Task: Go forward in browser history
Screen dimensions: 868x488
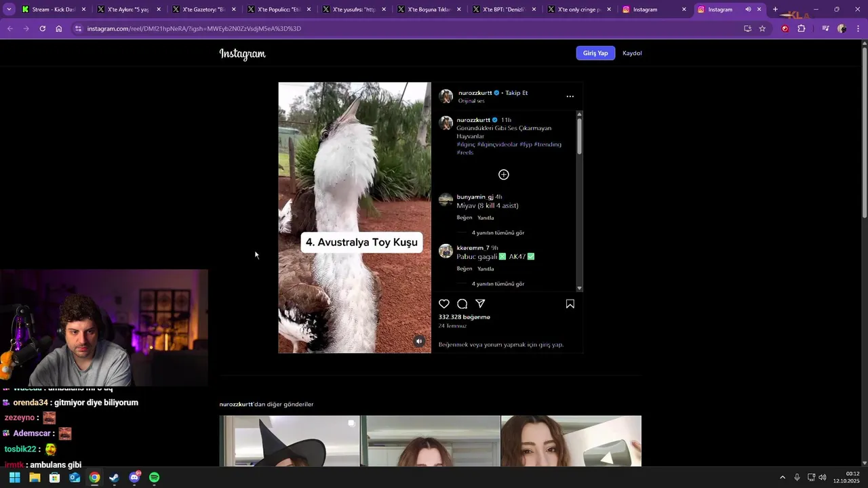Action: 26,28
